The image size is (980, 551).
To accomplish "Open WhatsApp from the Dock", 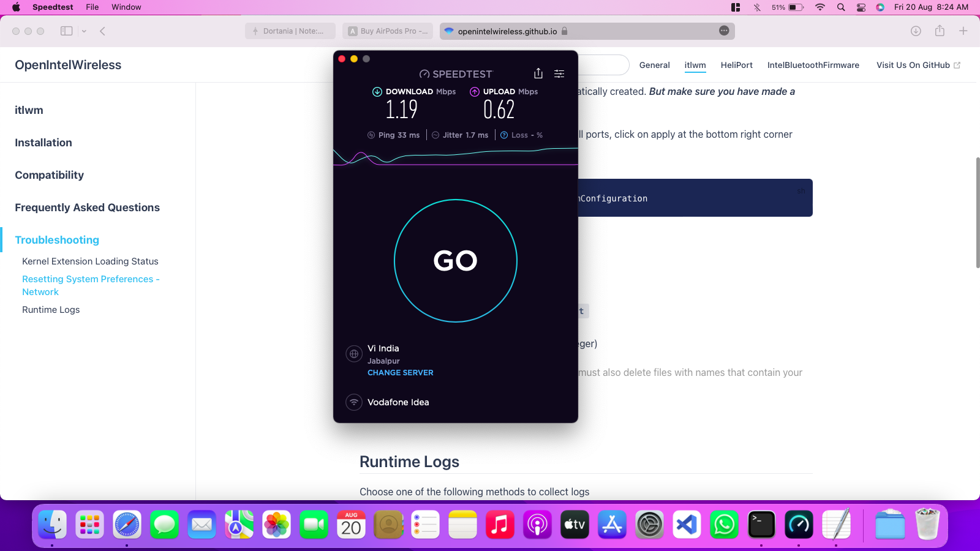I will tap(724, 524).
